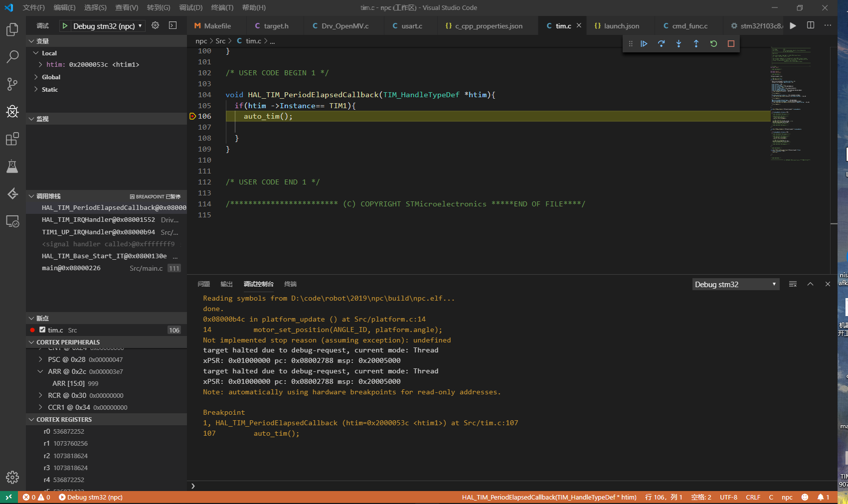Click Step Over in the debug toolbar

pos(662,44)
